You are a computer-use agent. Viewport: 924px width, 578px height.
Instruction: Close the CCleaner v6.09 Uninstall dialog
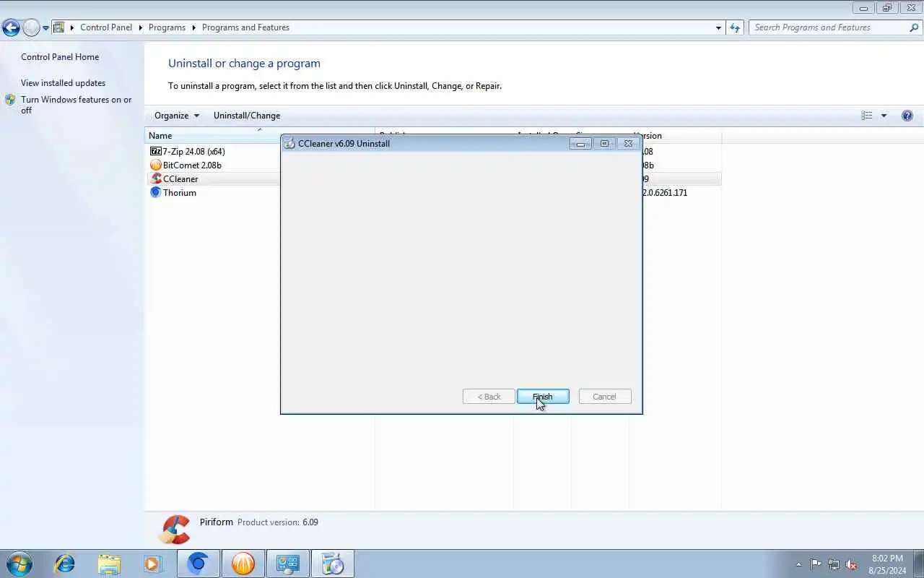[x=628, y=143]
